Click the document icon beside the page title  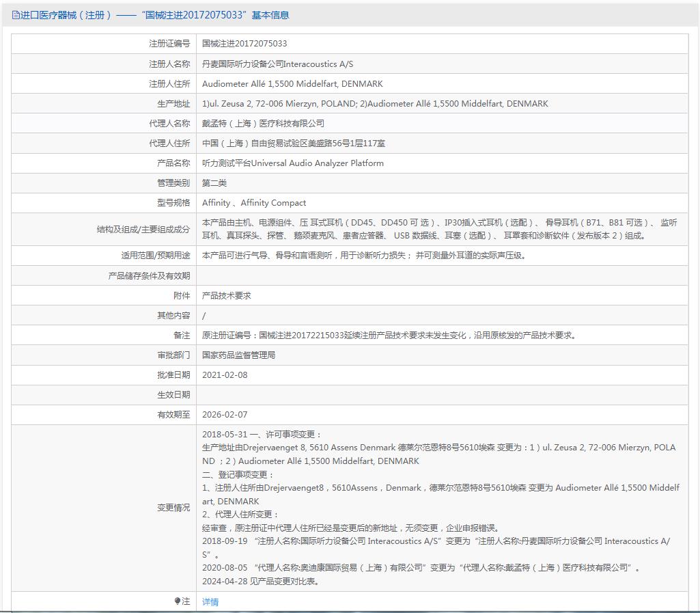pos(16,15)
